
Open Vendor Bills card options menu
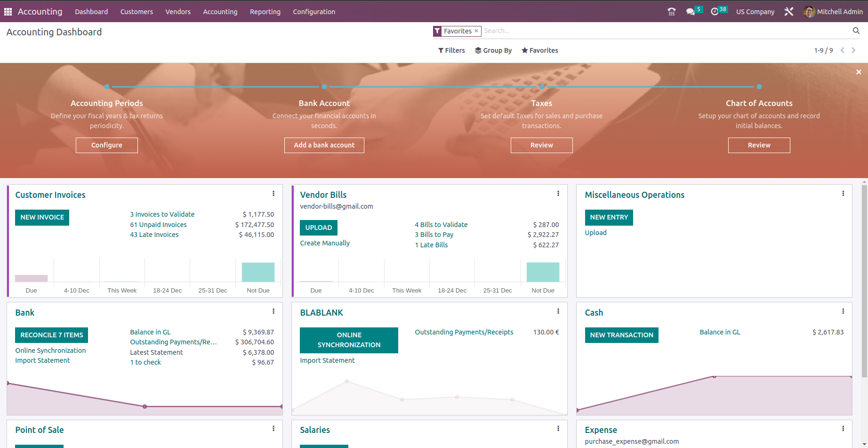(x=558, y=194)
